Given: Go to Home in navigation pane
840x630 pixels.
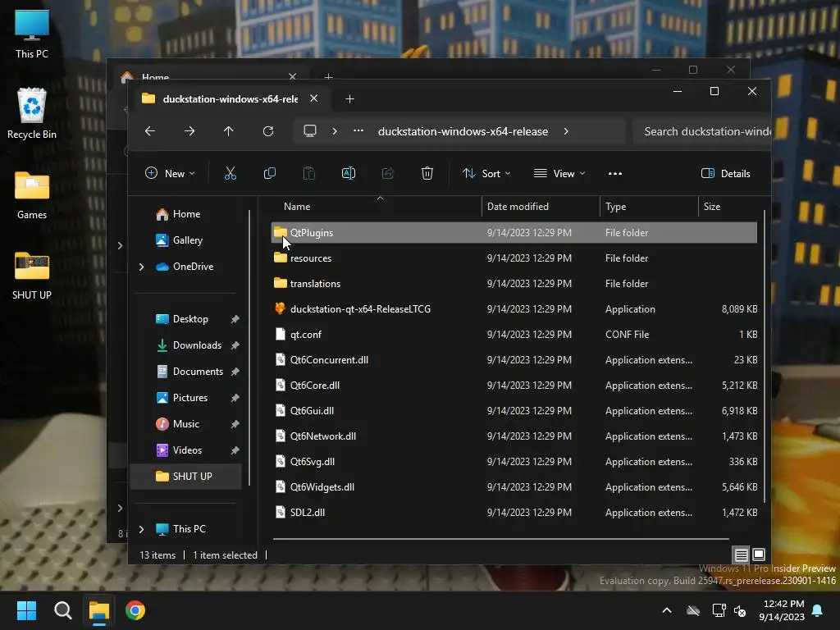Looking at the screenshot, I should pyautogui.click(x=186, y=214).
